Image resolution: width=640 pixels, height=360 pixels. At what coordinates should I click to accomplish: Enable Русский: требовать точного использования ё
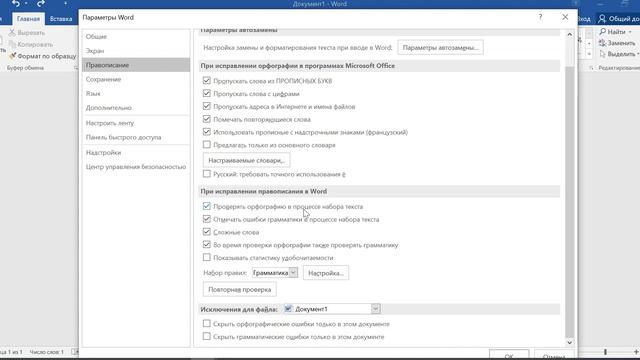click(x=207, y=174)
